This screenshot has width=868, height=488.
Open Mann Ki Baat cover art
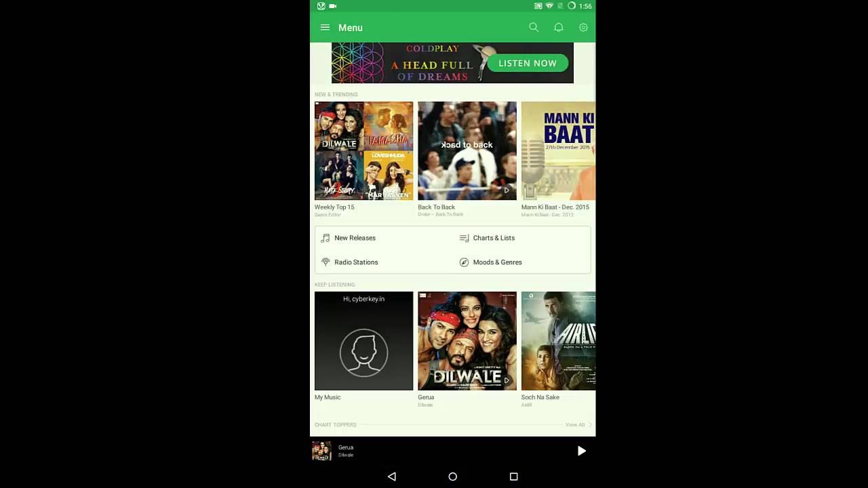(558, 150)
